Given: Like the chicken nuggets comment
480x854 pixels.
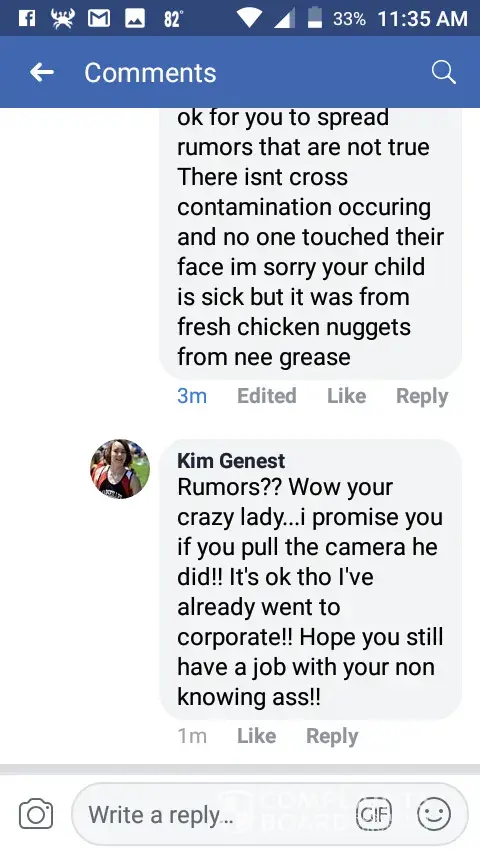Looking at the screenshot, I should pos(347,396).
